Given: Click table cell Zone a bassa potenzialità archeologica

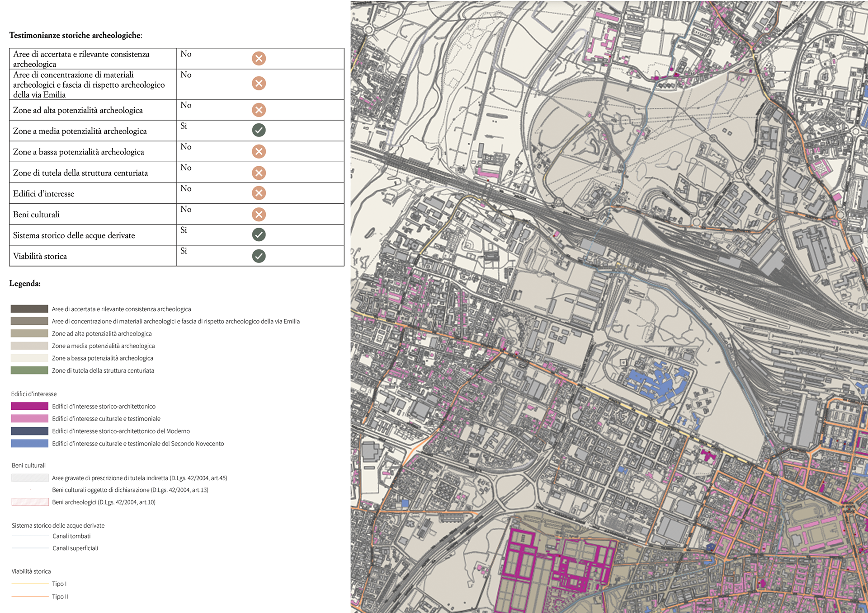Looking at the screenshot, I should pyautogui.click(x=93, y=152).
